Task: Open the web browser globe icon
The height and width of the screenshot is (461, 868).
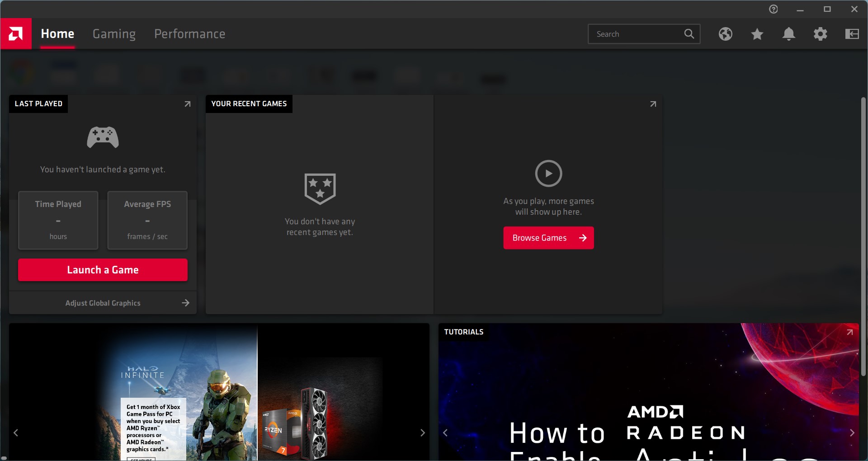Action: pyautogui.click(x=725, y=34)
